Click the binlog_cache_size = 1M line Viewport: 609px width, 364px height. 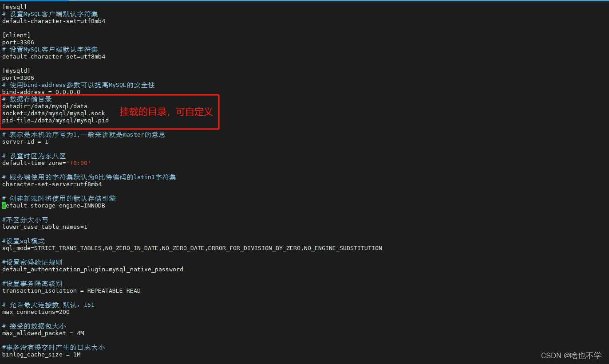(40, 354)
